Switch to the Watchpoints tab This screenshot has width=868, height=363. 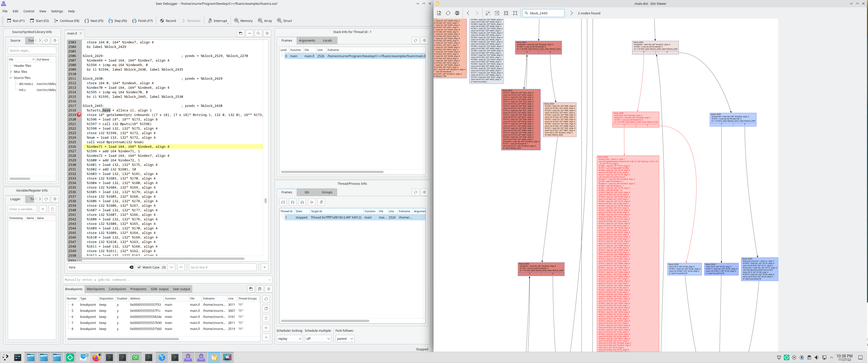point(95,289)
